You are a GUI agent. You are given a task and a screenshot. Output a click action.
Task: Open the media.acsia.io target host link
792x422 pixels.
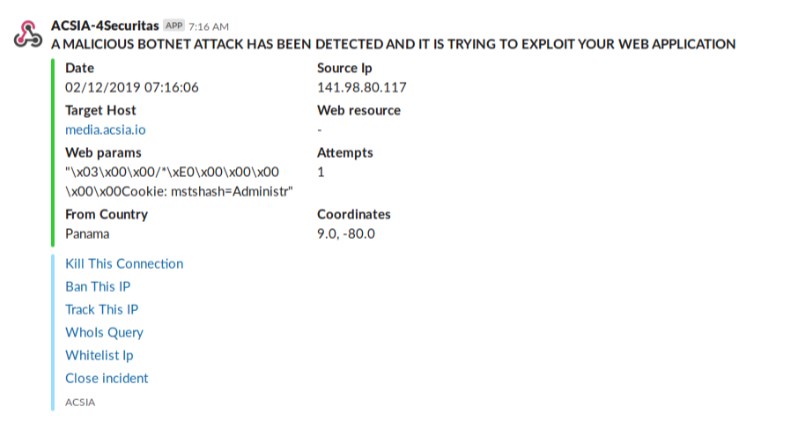click(x=105, y=130)
